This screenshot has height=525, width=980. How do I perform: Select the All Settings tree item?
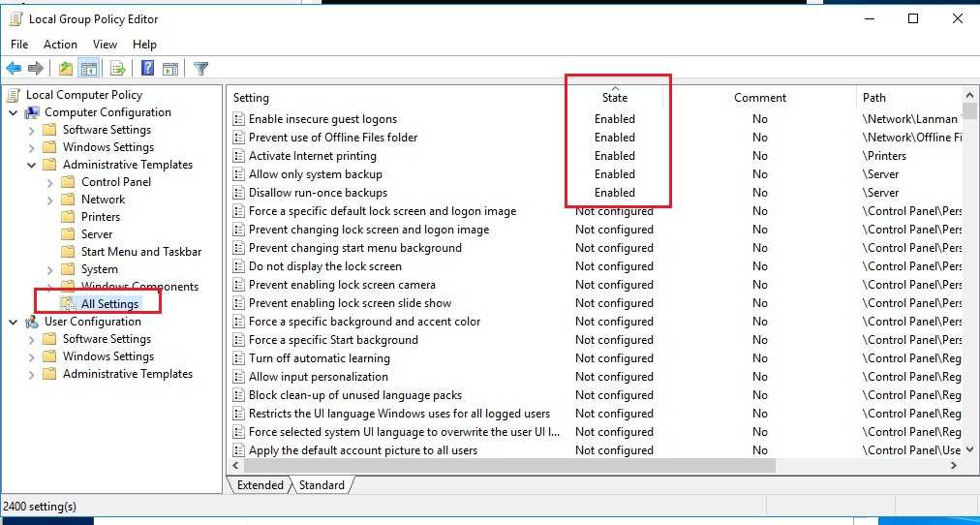[x=109, y=304]
